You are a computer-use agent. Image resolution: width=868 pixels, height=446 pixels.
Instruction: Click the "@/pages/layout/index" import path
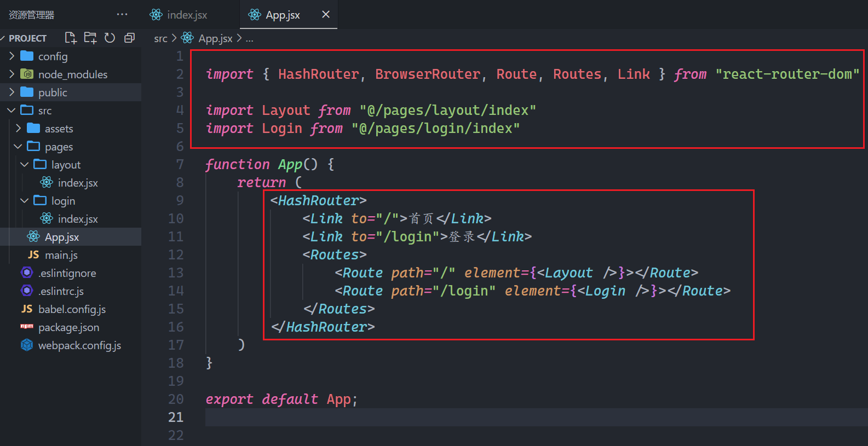pyautogui.click(x=447, y=111)
